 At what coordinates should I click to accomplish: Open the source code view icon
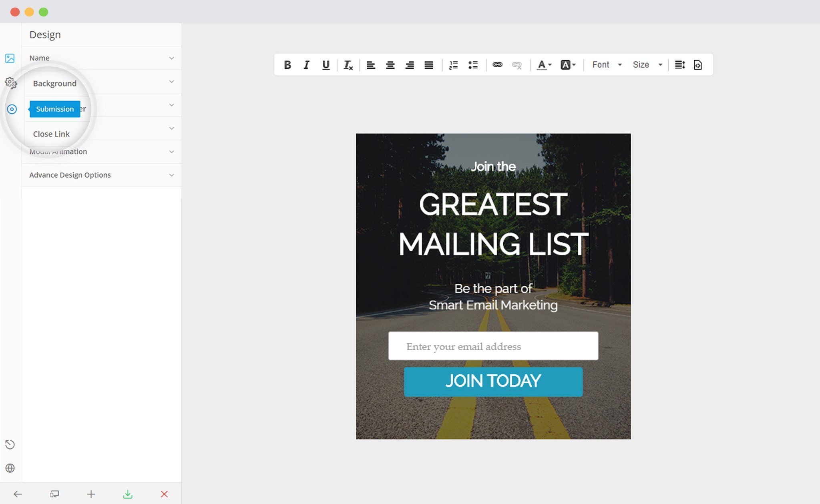(x=697, y=65)
